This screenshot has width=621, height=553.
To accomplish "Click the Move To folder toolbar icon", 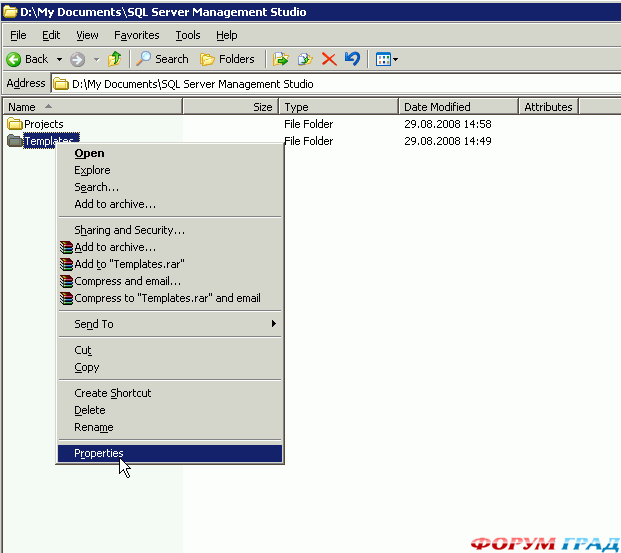I will 281,59.
